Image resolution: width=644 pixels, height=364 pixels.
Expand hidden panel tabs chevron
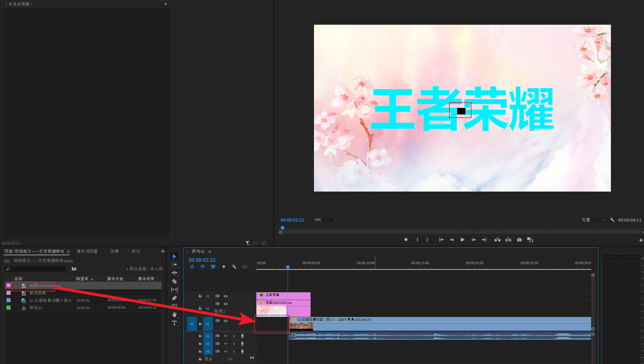[x=163, y=251]
